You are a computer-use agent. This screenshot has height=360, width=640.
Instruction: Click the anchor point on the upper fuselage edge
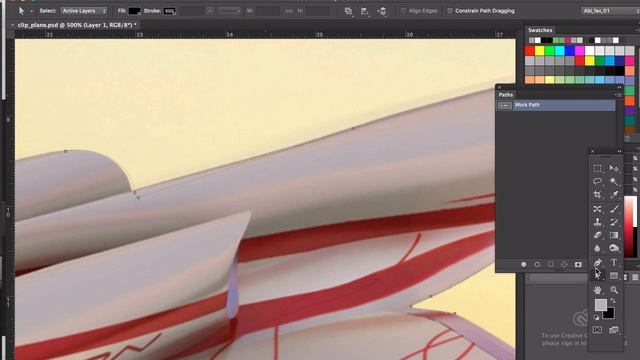(353, 128)
